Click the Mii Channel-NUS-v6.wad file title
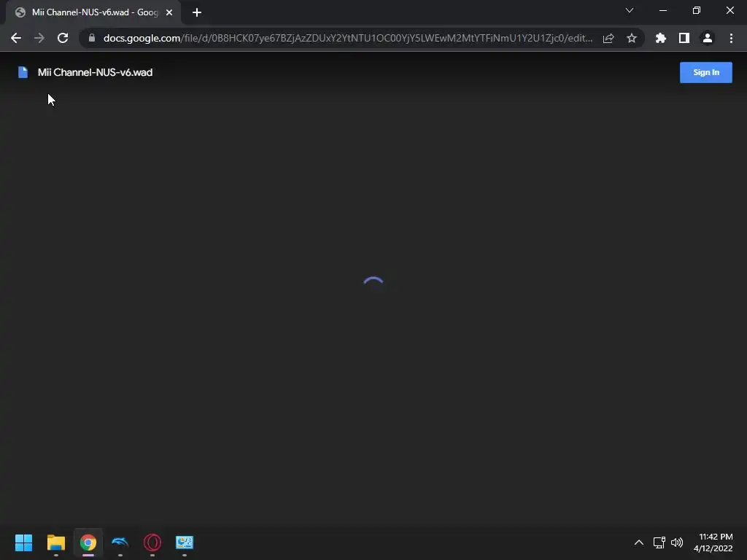 pyautogui.click(x=96, y=72)
